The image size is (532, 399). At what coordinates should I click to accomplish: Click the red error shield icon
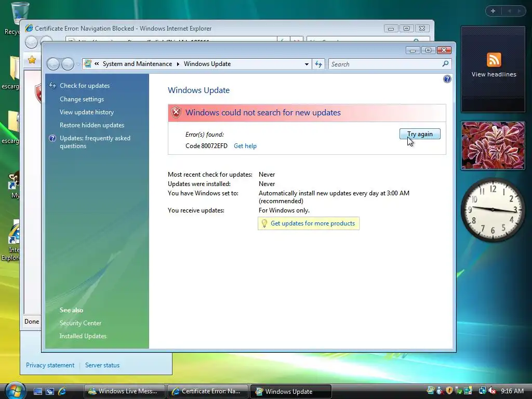coord(176,112)
